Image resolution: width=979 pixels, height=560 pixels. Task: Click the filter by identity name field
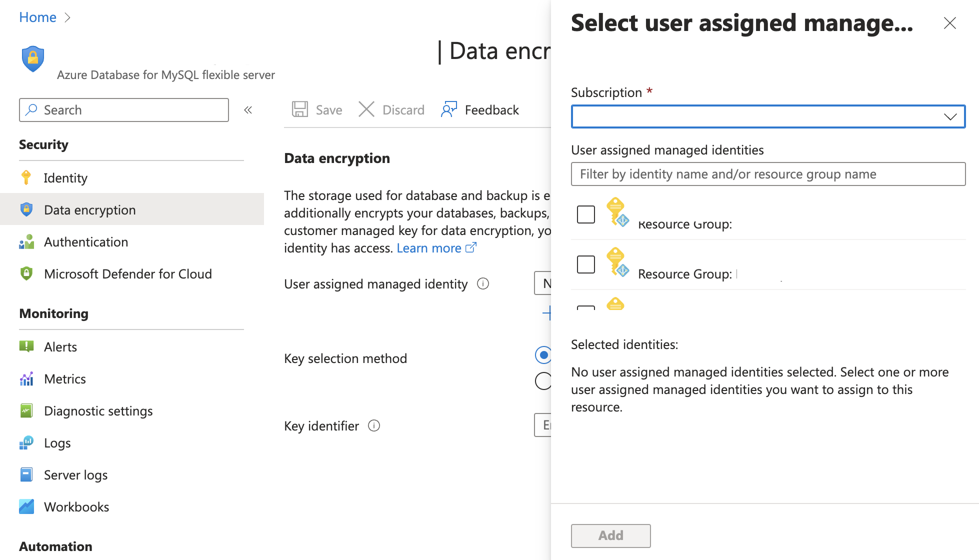click(768, 174)
